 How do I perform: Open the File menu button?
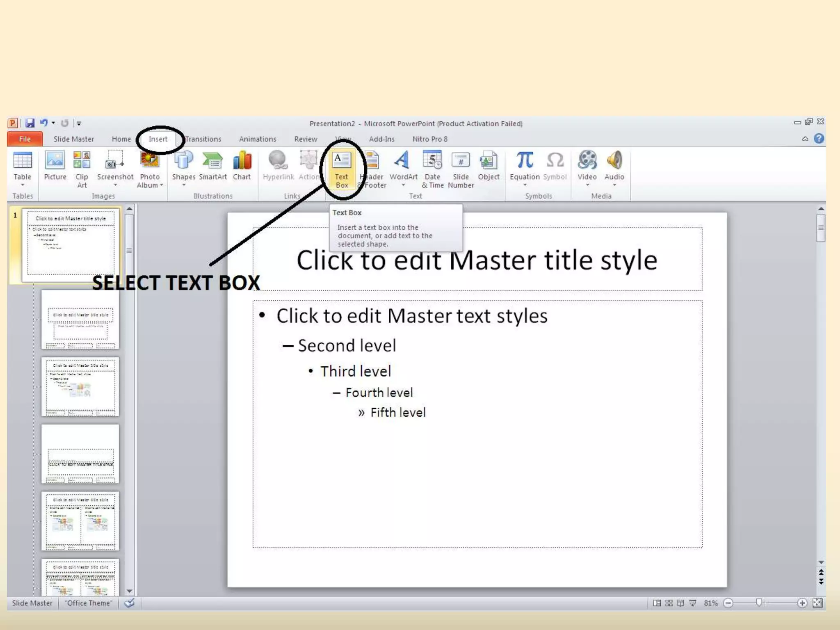(25, 139)
